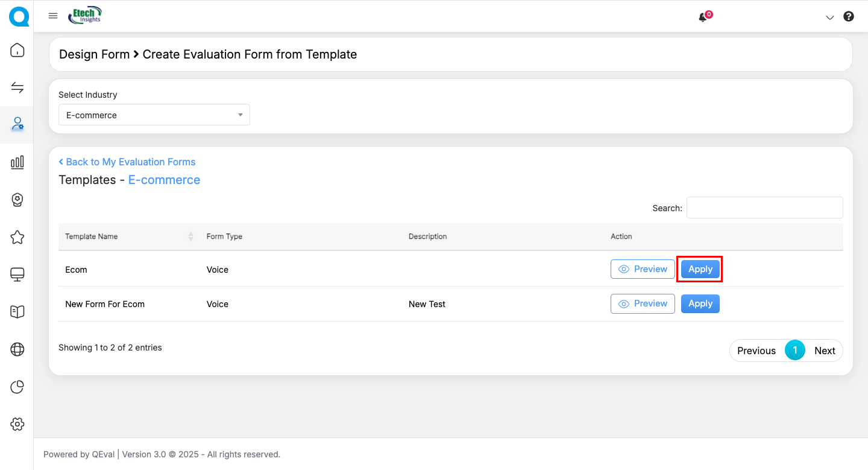
Task: Apply the New Form For Ecom template
Action: [x=700, y=303]
